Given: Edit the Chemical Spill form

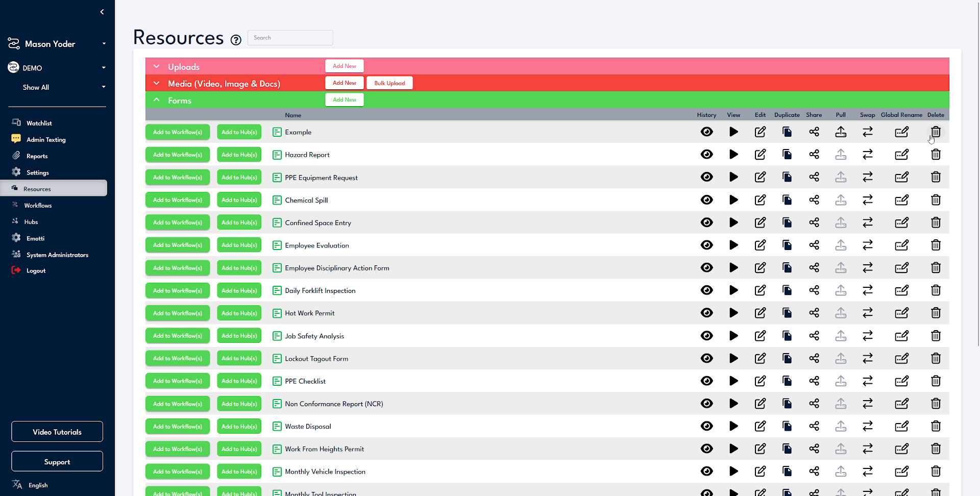Looking at the screenshot, I should coord(760,200).
